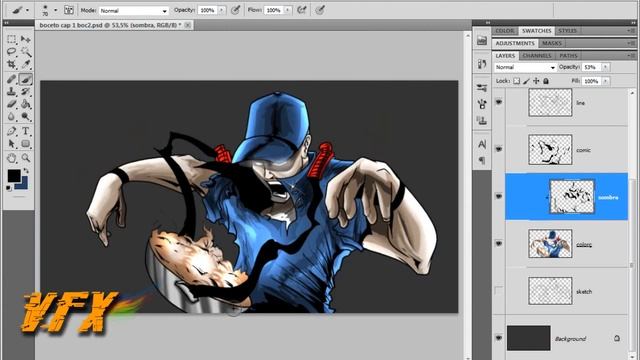This screenshot has height=360, width=640.
Task: Show the hidden sketch layer
Action: pos(499,291)
